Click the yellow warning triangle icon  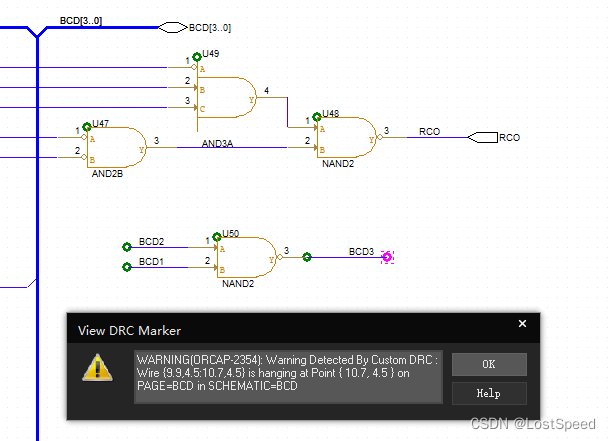click(97, 368)
